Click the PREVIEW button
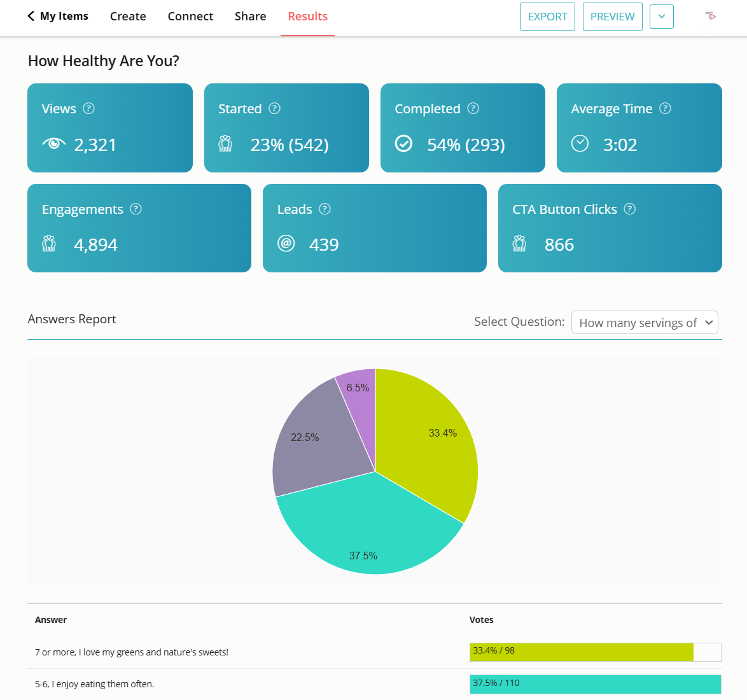Viewport: 747px width, 700px height. (x=612, y=16)
